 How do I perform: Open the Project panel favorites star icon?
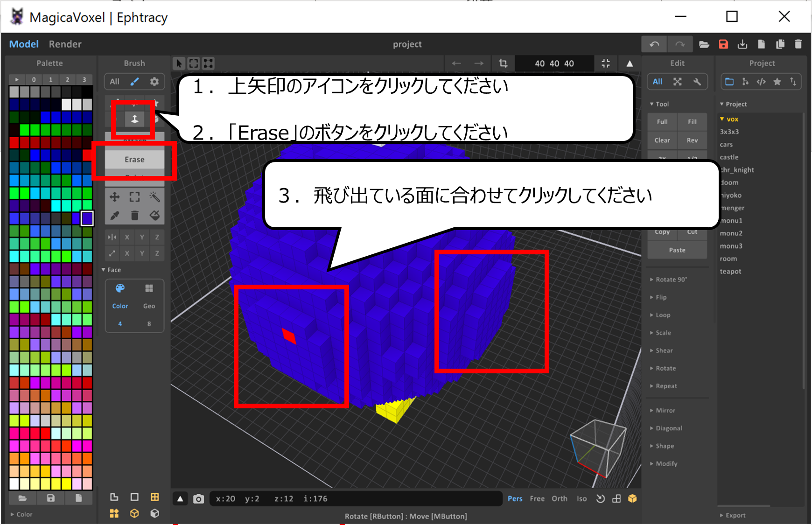777,82
